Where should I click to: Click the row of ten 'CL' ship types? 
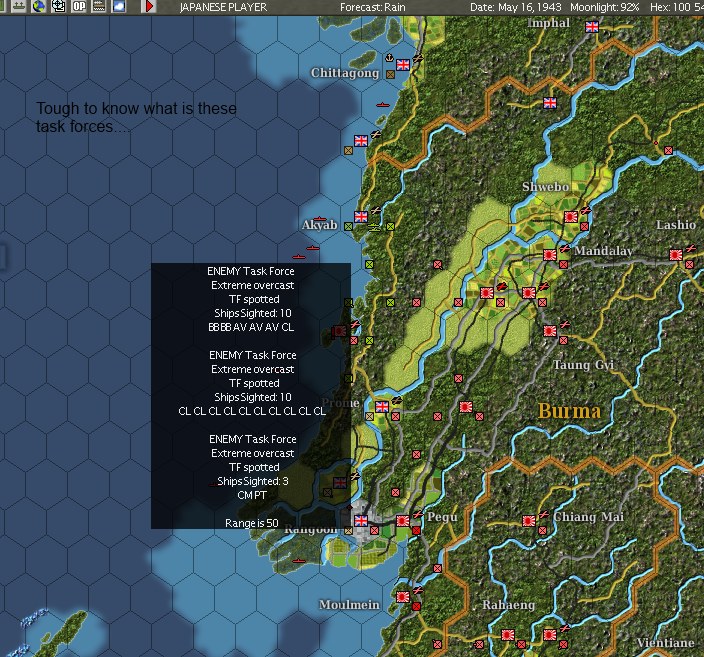click(x=252, y=411)
